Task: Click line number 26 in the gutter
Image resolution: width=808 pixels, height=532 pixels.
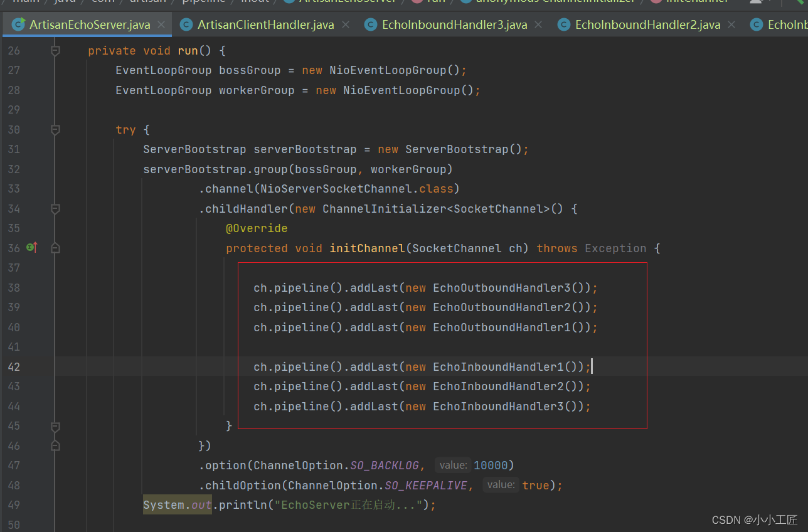Action: pyautogui.click(x=14, y=51)
